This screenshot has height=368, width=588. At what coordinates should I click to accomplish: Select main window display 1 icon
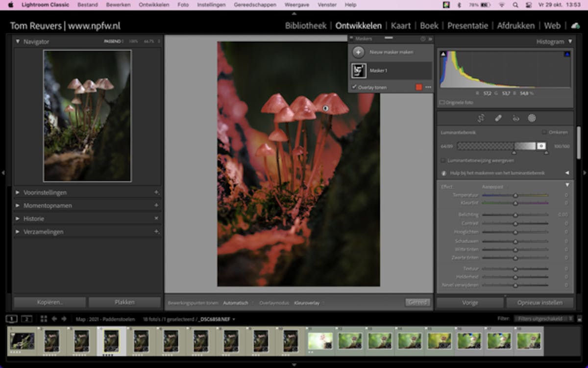(x=12, y=319)
